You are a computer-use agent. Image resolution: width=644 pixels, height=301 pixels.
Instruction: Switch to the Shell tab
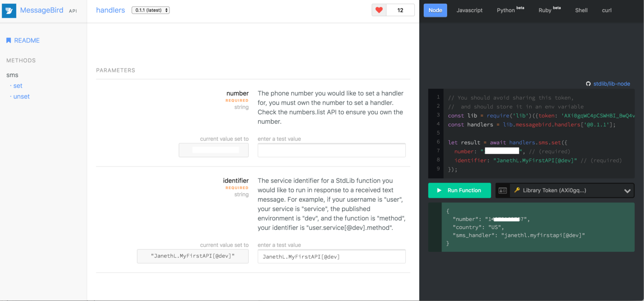tap(581, 10)
